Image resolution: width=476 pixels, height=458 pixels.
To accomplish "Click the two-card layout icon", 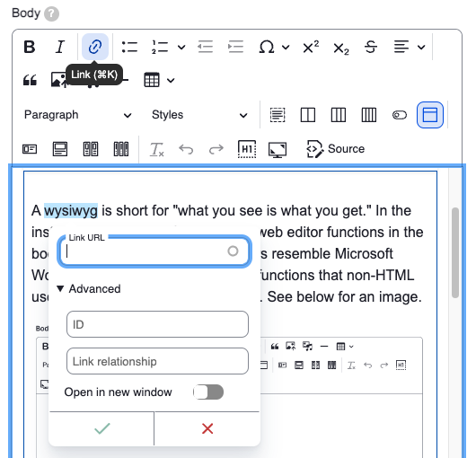I will click(91, 149).
